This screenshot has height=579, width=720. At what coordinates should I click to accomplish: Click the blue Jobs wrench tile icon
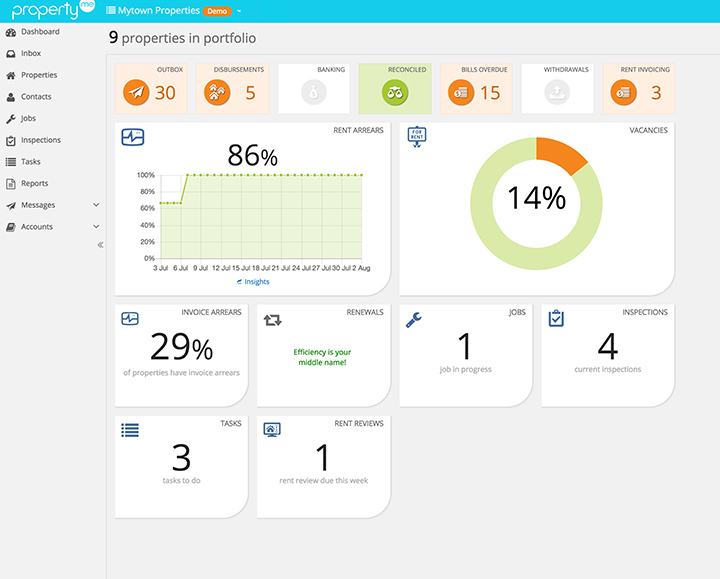[x=414, y=320]
